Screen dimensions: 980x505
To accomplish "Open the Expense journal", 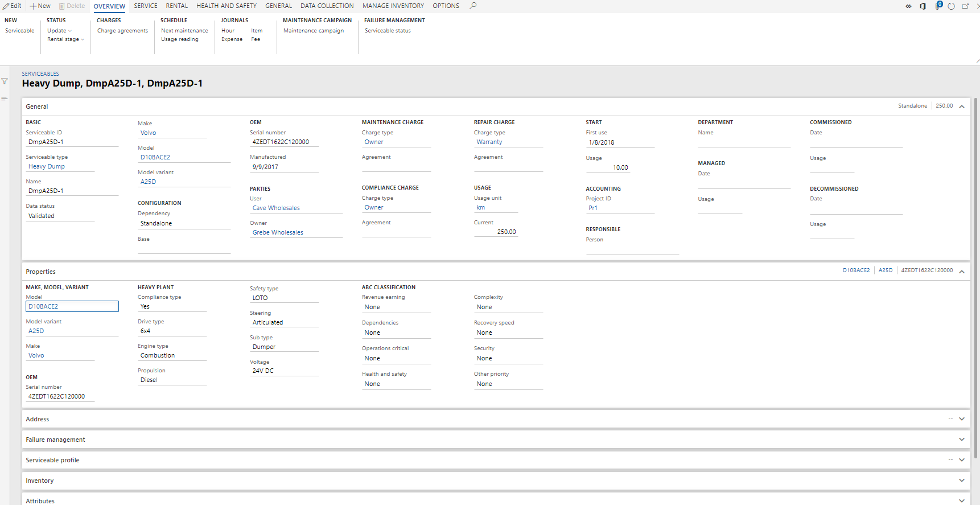I will (232, 39).
